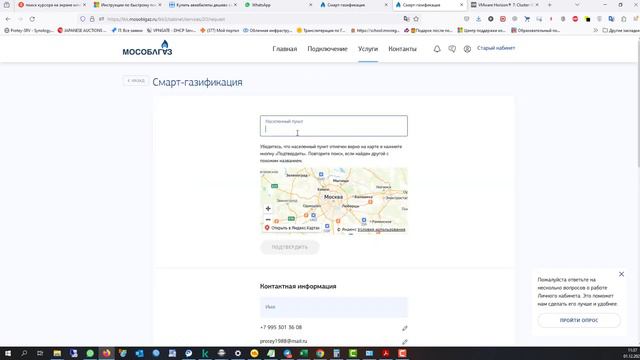Open a new browser tab
Screen dimensions: 640x360
coord(549,5)
